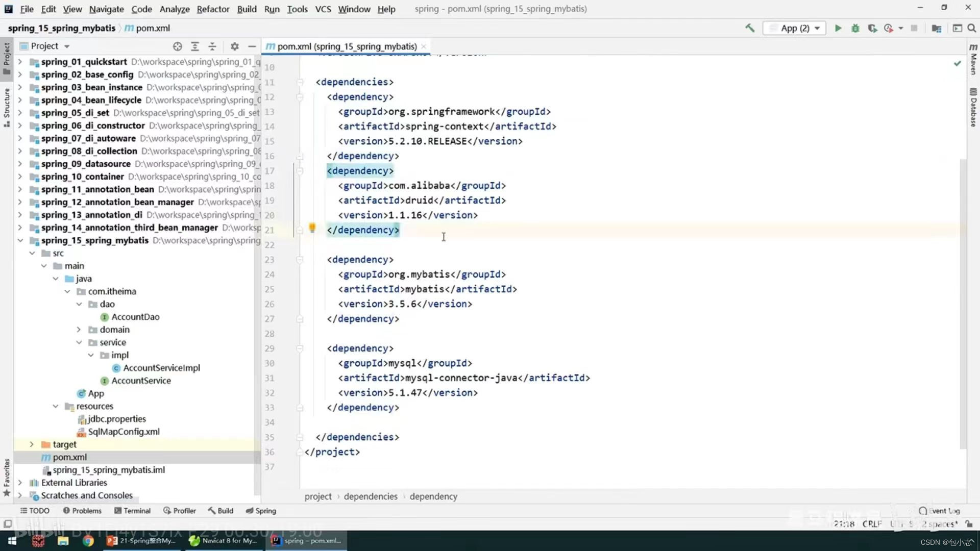This screenshot has height=551, width=980.
Task: Expand the spring_15_spring_mybatis project node
Action: (x=20, y=240)
